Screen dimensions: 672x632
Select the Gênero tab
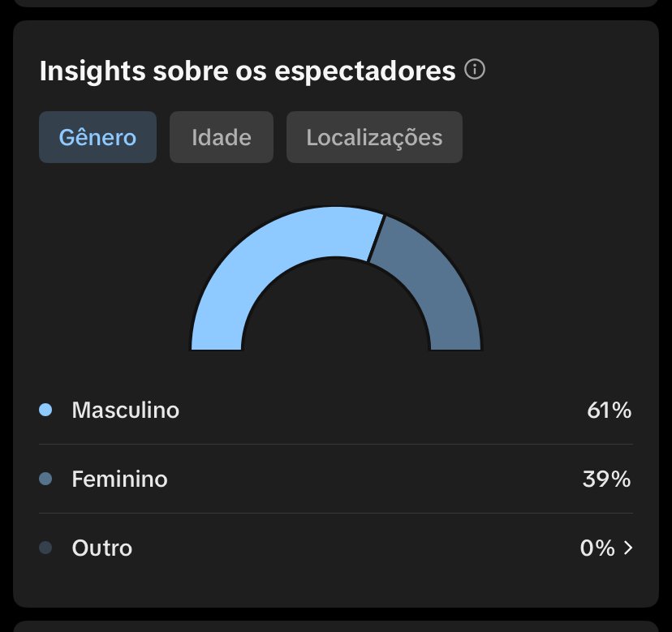click(97, 137)
